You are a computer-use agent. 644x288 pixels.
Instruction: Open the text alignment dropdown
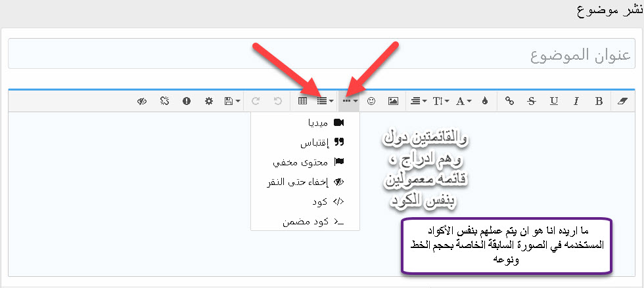[x=417, y=101]
